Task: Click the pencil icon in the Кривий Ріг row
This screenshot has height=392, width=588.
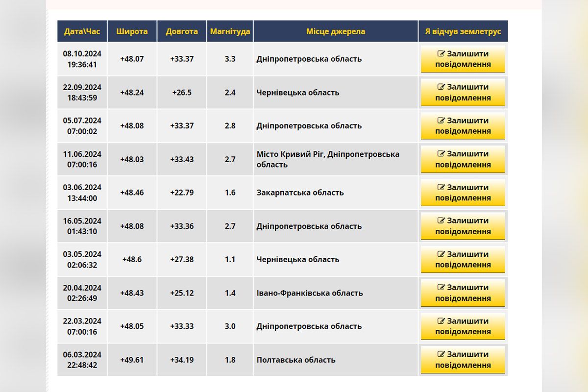Action: pos(441,154)
